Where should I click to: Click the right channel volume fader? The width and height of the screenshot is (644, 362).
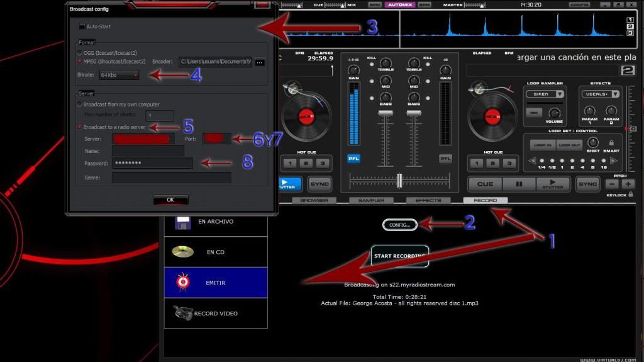(414, 113)
